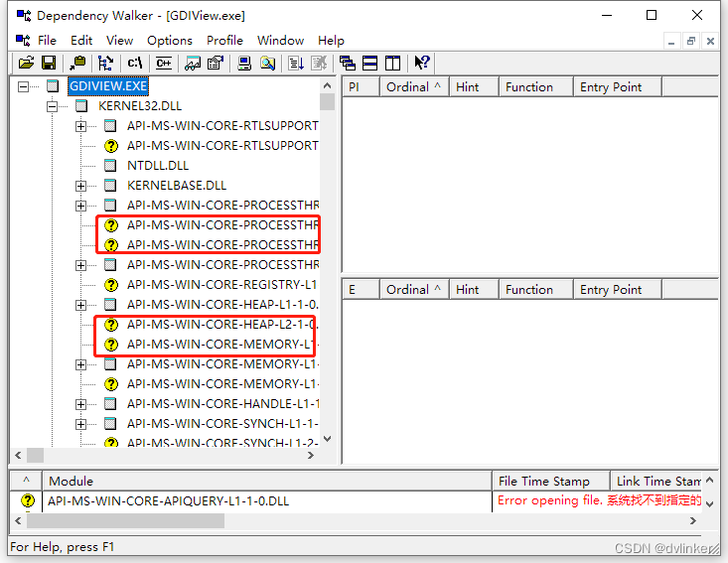Click the System Information computer icon
This screenshot has width=728, height=563.
(x=244, y=63)
